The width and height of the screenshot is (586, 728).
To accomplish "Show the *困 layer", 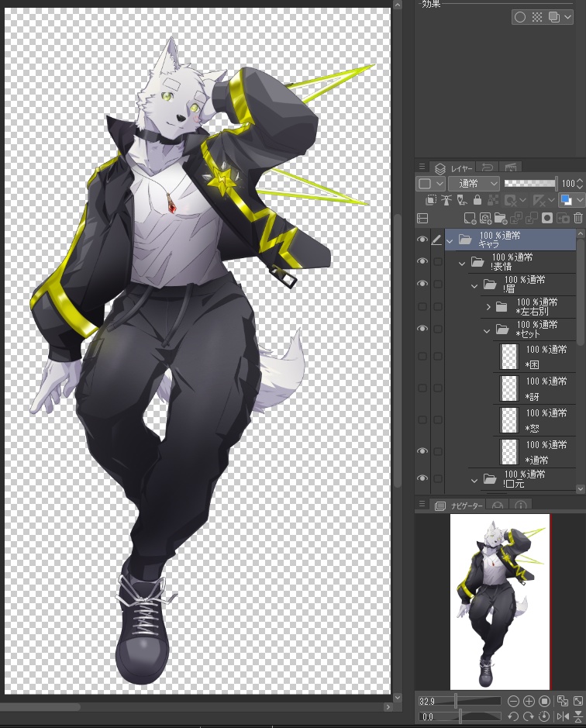I will (x=422, y=356).
